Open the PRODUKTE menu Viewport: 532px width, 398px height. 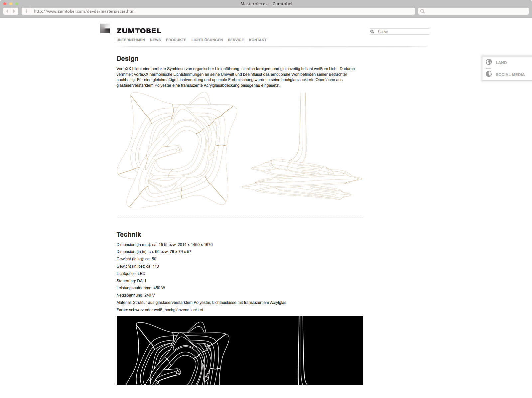pyautogui.click(x=176, y=40)
